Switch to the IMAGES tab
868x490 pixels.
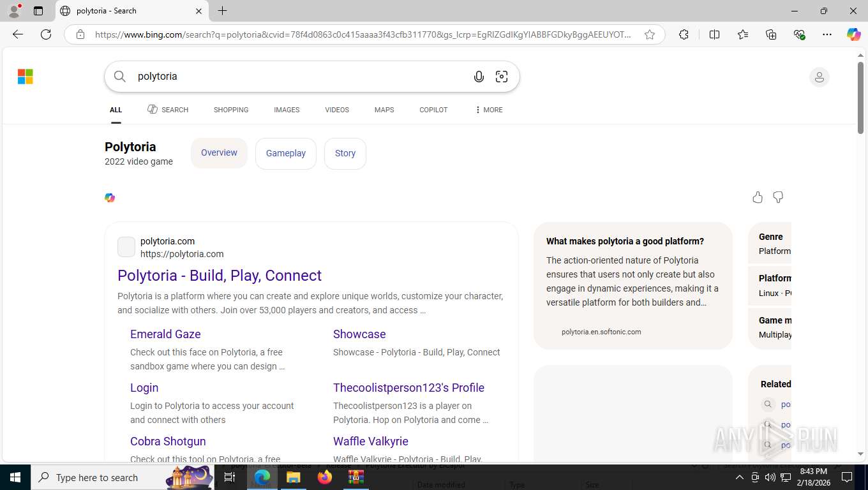pyautogui.click(x=287, y=110)
